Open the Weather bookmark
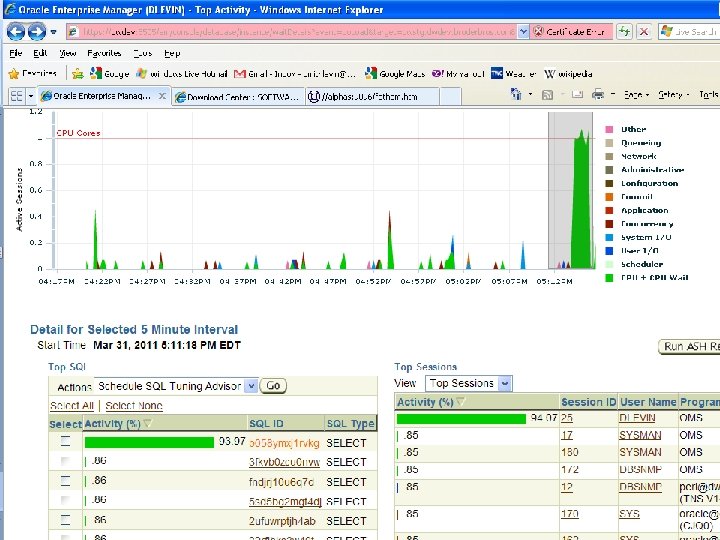This screenshot has width=720, height=540. 513,73
